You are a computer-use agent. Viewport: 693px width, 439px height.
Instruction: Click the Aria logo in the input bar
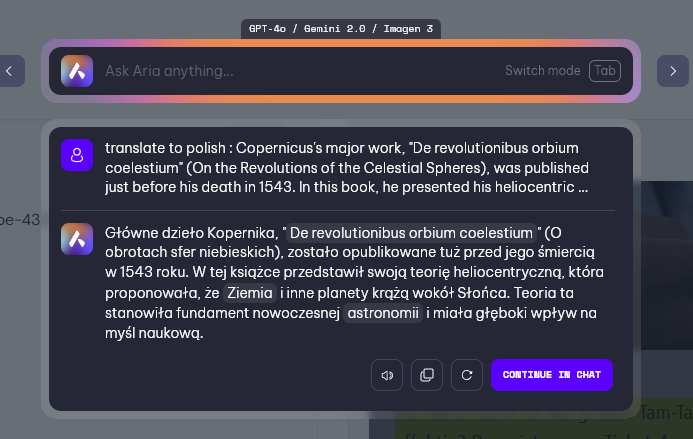coord(77,71)
